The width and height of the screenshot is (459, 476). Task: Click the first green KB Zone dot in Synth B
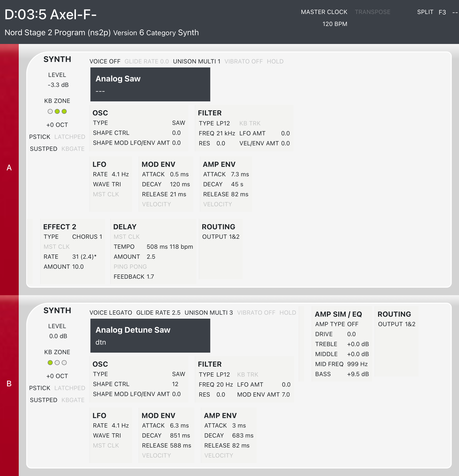(50, 363)
